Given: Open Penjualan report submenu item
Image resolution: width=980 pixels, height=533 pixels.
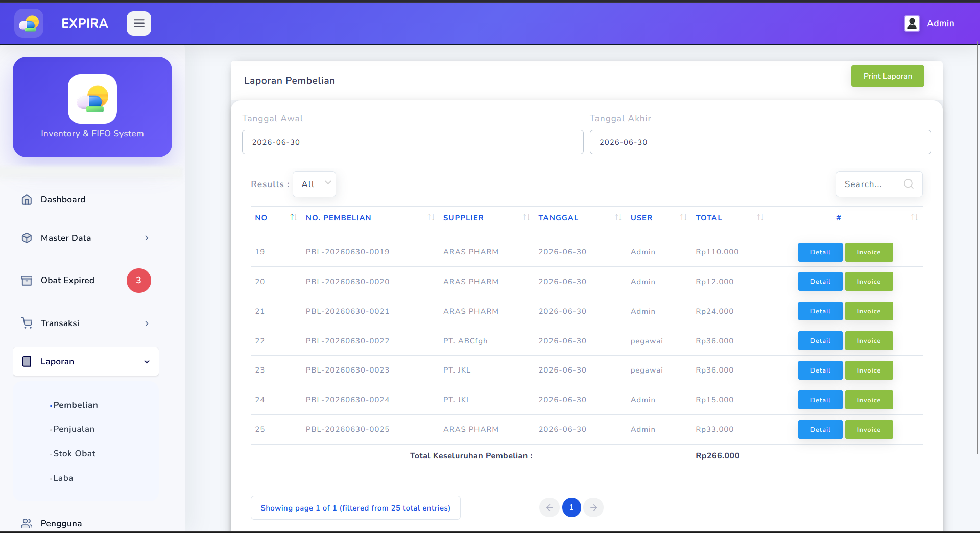Looking at the screenshot, I should tap(74, 429).
